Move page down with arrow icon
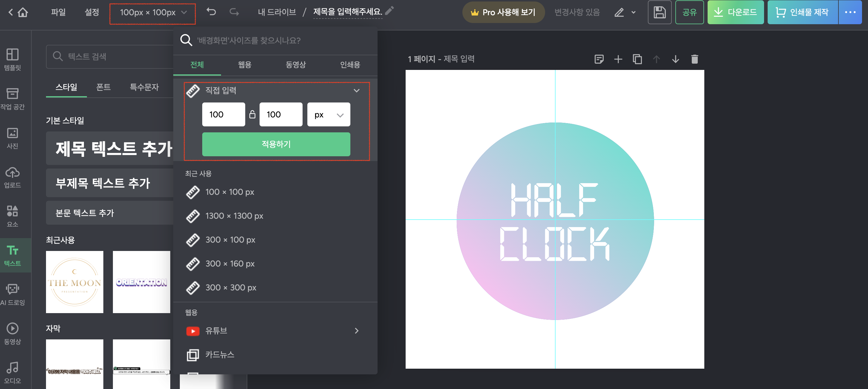Screen dimensions: 868x389 (x=675, y=59)
